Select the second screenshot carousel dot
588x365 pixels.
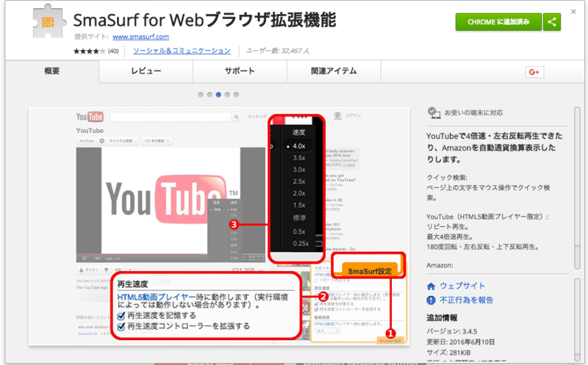coord(209,95)
